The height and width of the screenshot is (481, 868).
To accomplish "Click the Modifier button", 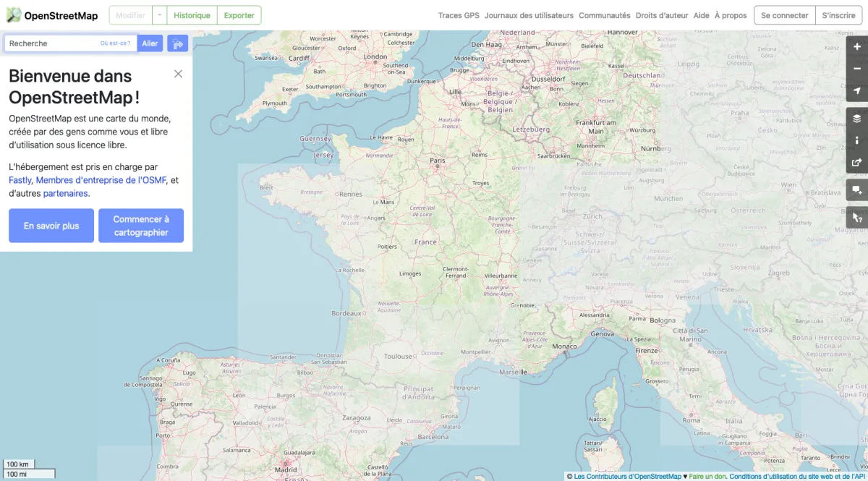I will (130, 15).
